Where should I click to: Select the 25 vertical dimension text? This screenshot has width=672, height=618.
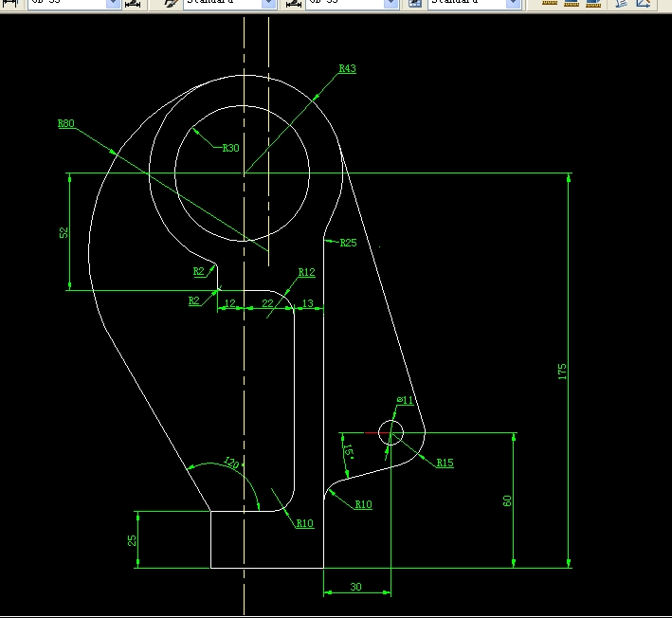point(132,540)
